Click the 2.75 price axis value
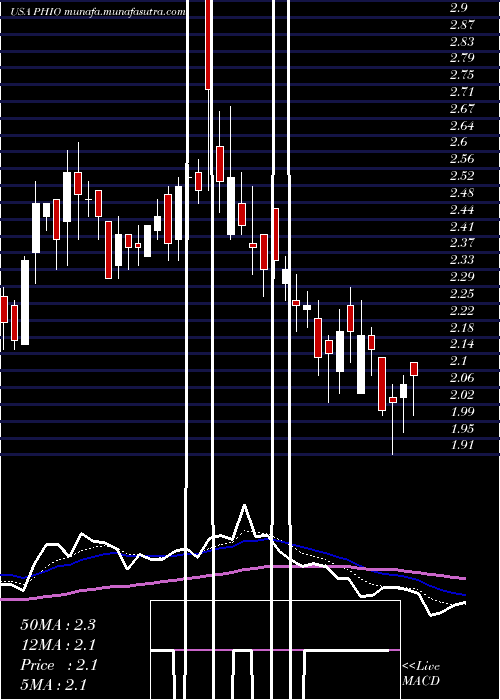The height and width of the screenshot is (700, 500). [462, 75]
